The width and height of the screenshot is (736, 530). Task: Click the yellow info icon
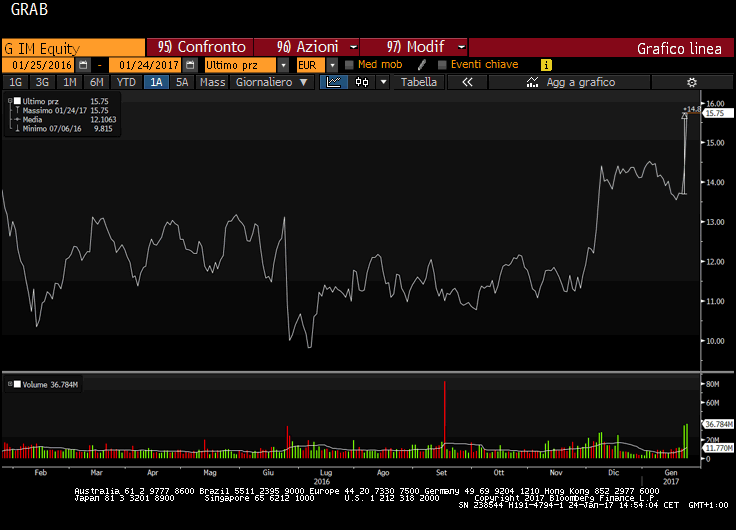pyautogui.click(x=546, y=65)
